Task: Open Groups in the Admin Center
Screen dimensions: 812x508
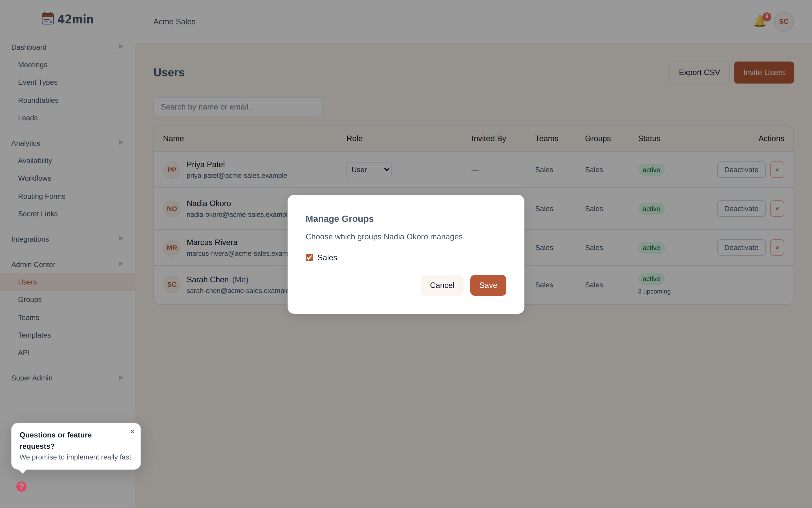Action: (x=30, y=299)
